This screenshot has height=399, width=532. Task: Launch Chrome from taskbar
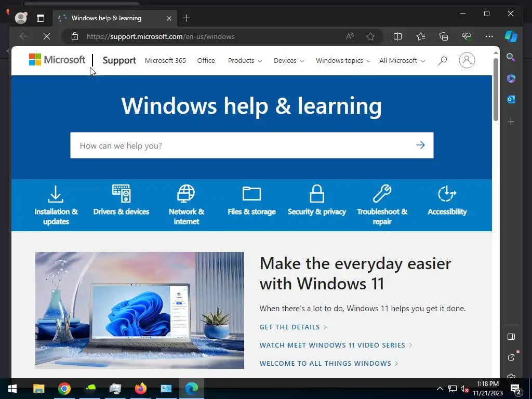click(64, 389)
